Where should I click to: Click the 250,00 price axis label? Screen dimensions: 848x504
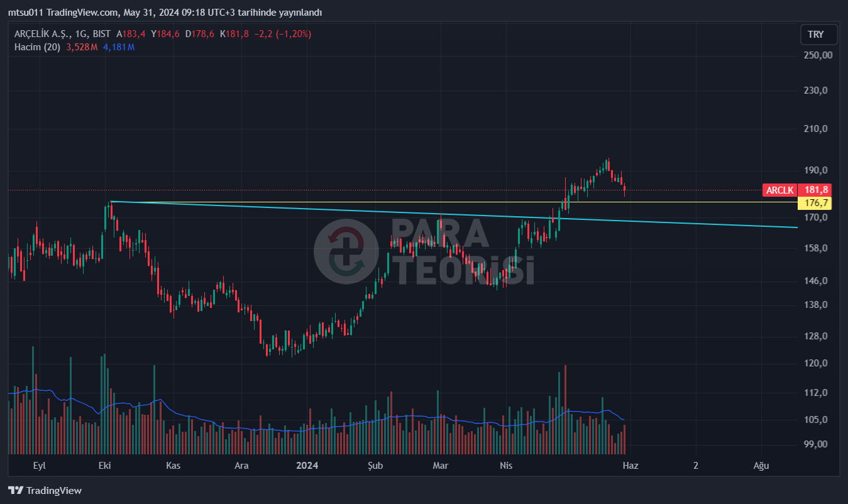pos(818,55)
